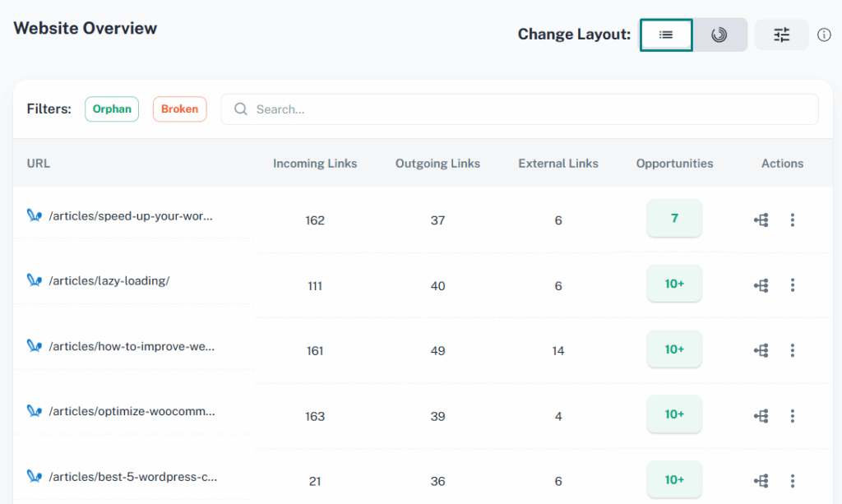Open the three-dot menu for optimize-woocomm row

click(793, 416)
